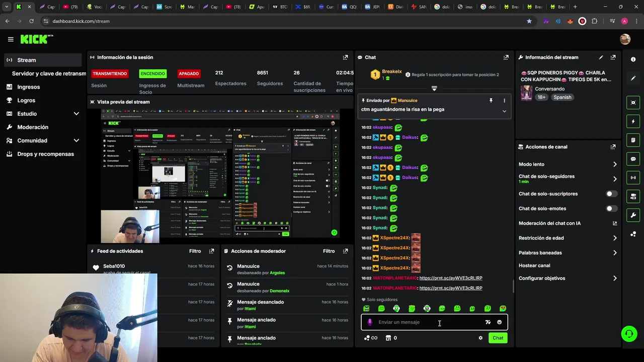This screenshot has width=644, height=362.
Task: Click the dots cluster icon in the right sidebar
Action: coord(633,234)
